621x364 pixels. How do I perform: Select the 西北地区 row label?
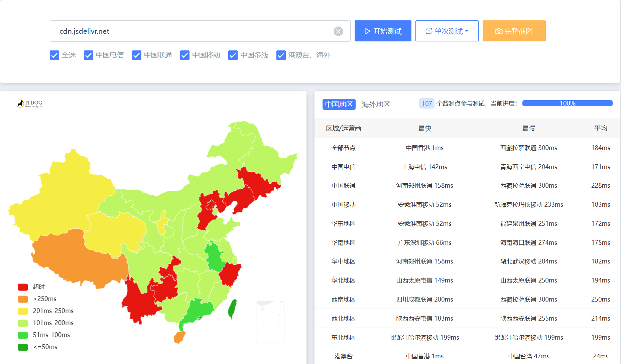click(344, 319)
